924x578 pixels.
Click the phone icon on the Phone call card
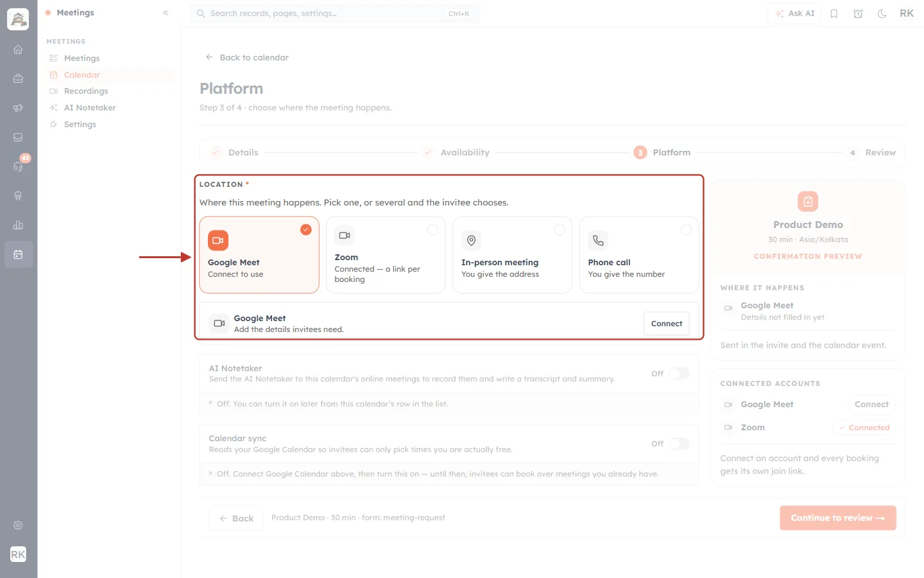point(598,240)
